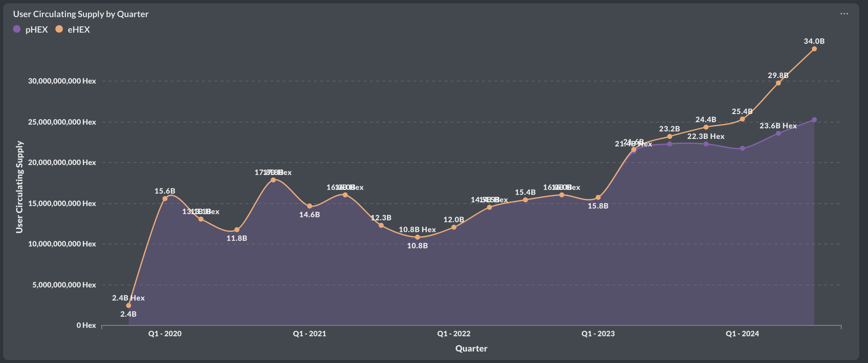
Task: Click the 29.8B eHEX data point
Action: point(778,83)
